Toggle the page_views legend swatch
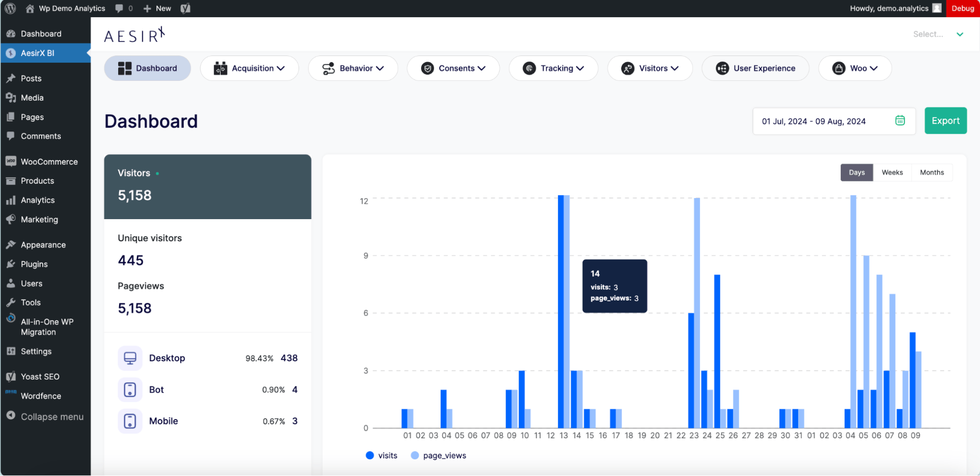Viewport: 980px width, 476px height. coord(415,455)
